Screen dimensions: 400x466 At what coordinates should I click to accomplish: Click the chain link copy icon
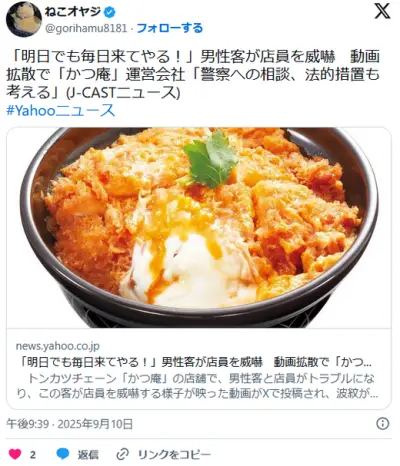click(122, 454)
